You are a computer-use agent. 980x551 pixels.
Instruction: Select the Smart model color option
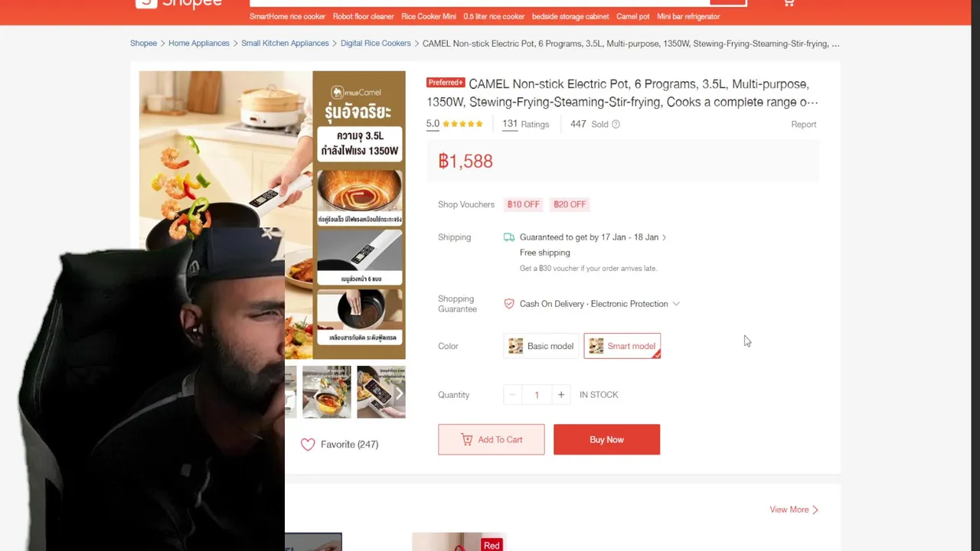pyautogui.click(x=622, y=346)
